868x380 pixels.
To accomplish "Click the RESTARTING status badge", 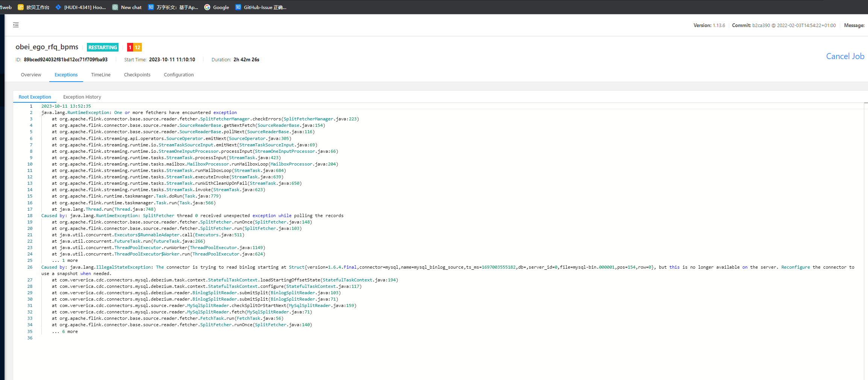I will tap(103, 47).
